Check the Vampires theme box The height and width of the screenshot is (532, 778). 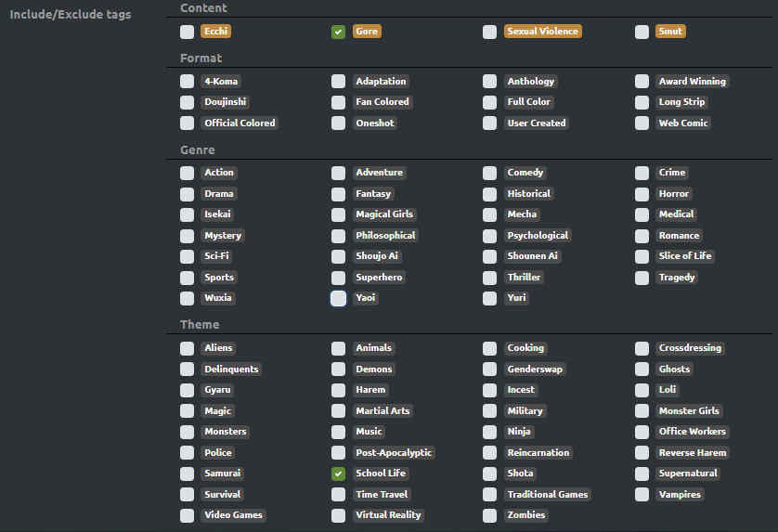642,495
